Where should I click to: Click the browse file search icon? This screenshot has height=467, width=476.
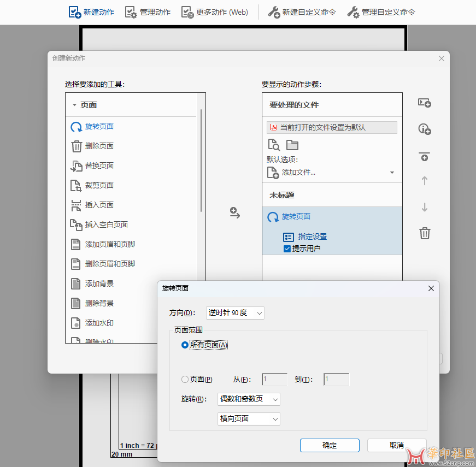click(274, 145)
